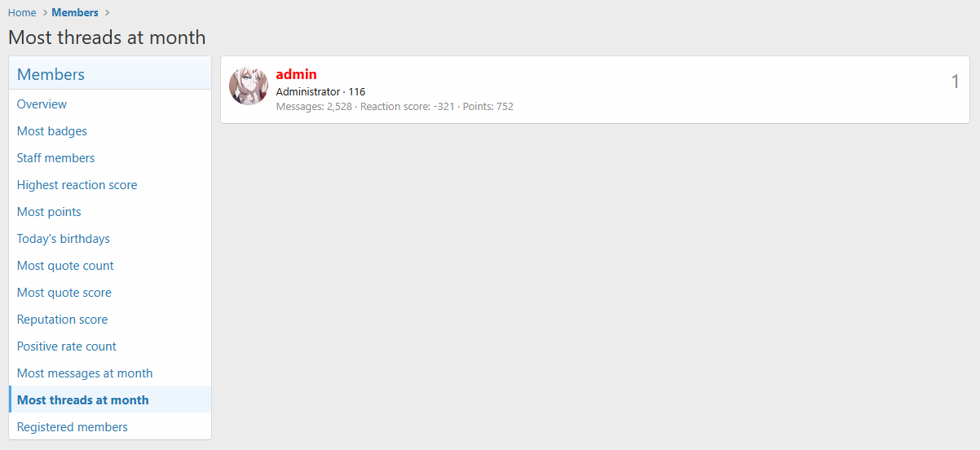
Task: Select Most threads at month item
Action: pos(110,399)
